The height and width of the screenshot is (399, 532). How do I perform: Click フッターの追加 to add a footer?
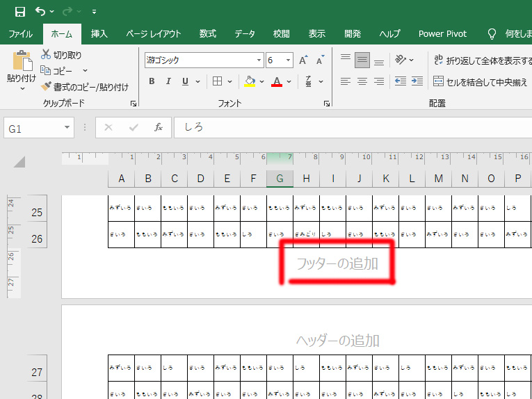tap(337, 263)
